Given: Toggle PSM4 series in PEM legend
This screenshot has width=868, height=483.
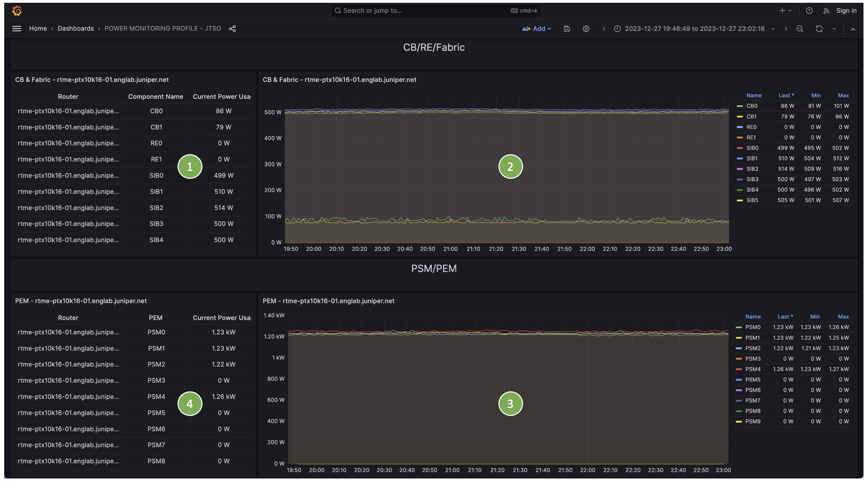Looking at the screenshot, I should [x=753, y=369].
